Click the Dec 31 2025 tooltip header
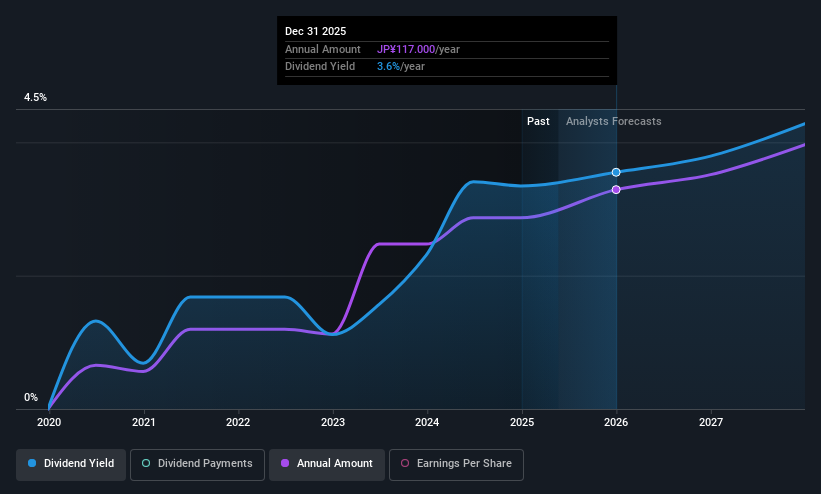 (316, 31)
